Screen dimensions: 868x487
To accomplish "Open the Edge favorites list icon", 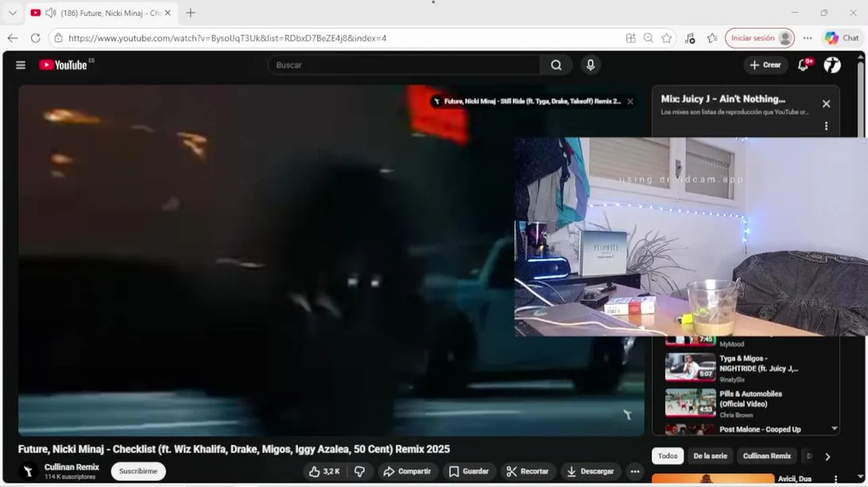I will pyautogui.click(x=712, y=38).
